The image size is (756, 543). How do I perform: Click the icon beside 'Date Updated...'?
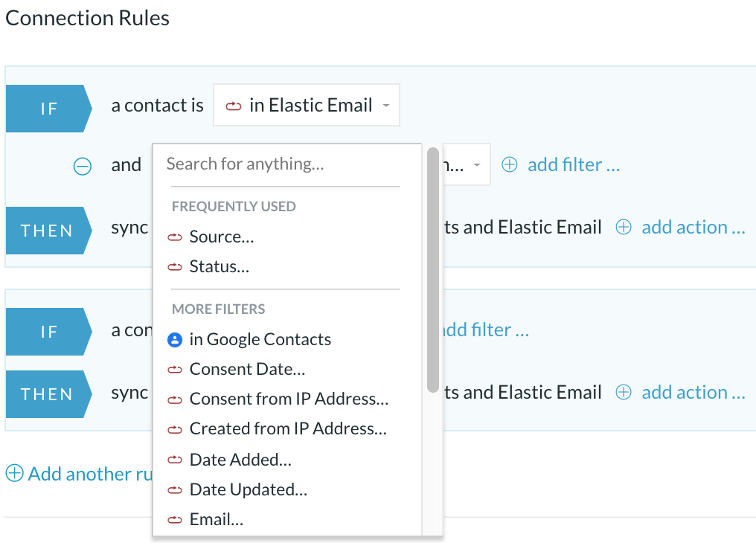(175, 490)
